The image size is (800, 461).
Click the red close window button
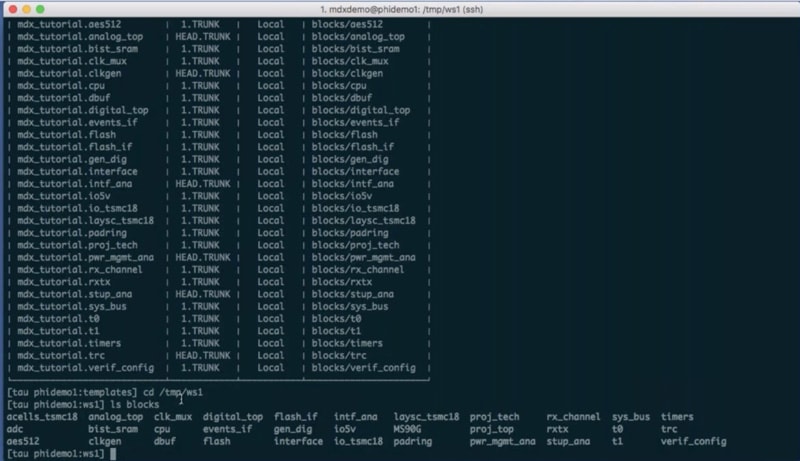[x=13, y=9]
